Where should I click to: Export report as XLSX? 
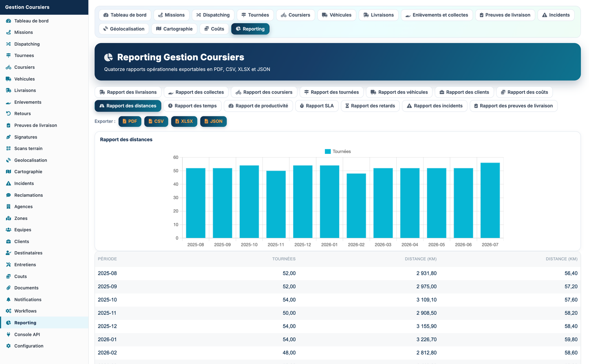coord(184,121)
